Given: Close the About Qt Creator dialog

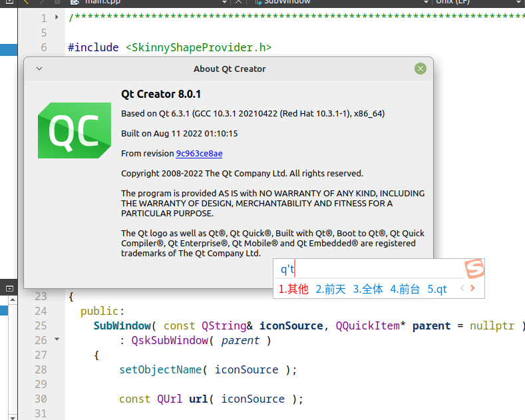Looking at the screenshot, I should click(x=420, y=69).
